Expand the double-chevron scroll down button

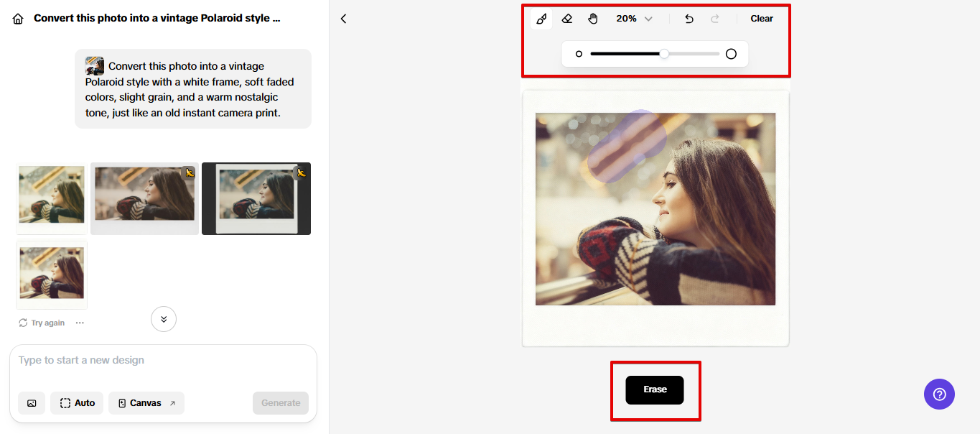(164, 319)
